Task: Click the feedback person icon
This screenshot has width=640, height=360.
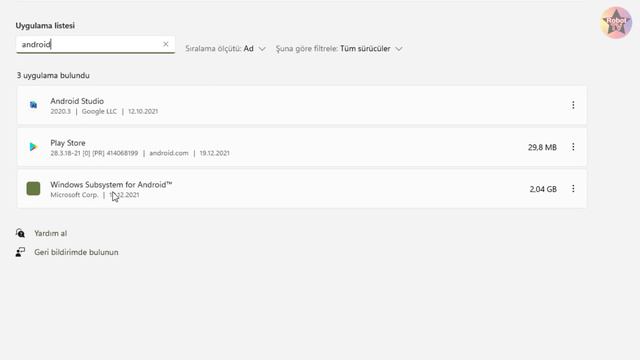Action: (x=20, y=252)
